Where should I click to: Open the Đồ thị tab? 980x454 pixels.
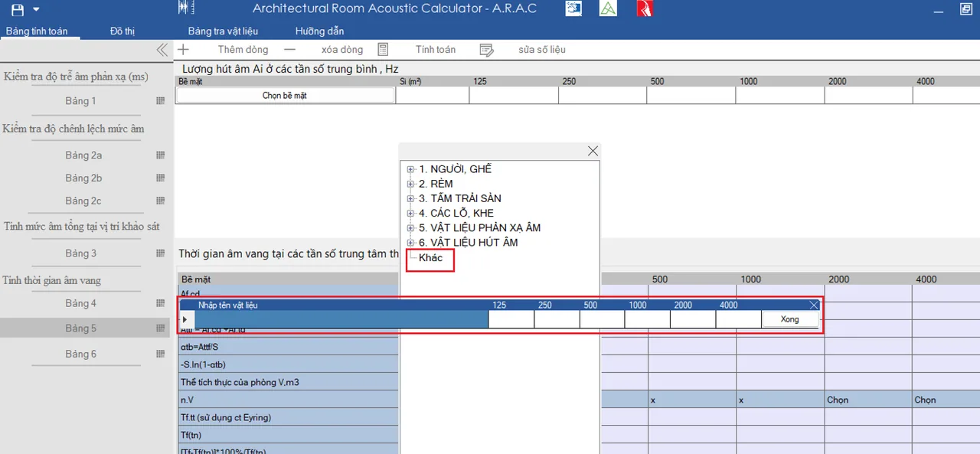122,31
